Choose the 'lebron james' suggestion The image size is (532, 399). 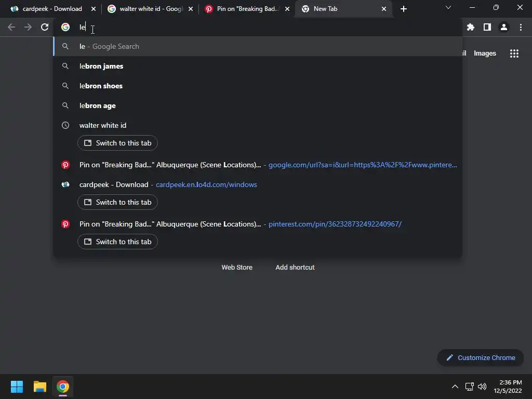point(258,66)
